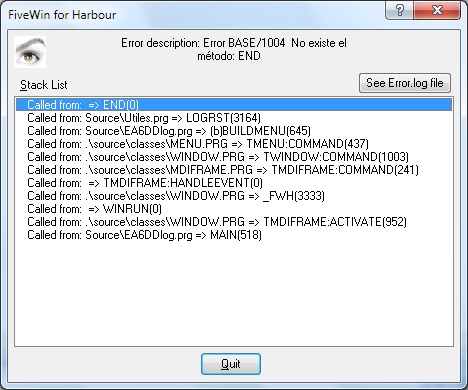This screenshot has height=390, width=468.
Task: Click the Stack List label
Action: [x=44, y=85]
